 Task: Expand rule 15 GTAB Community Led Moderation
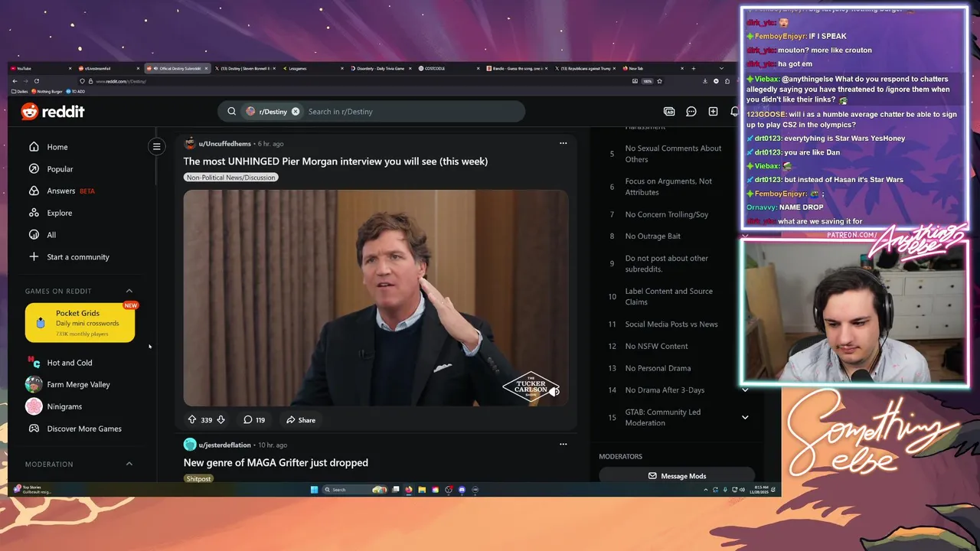tap(744, 417)
